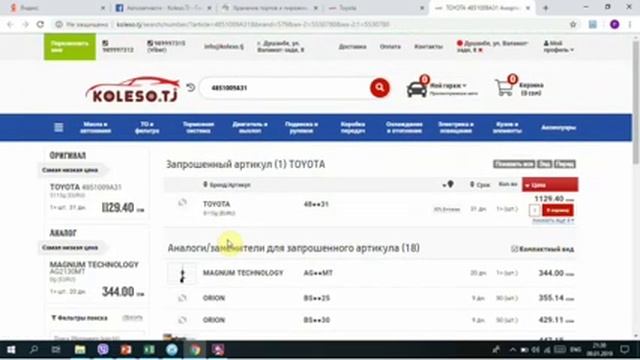Viewport: 640px width, 360px height.
Task: Switch to the Facebook browser tab
Action: (163, 8)
